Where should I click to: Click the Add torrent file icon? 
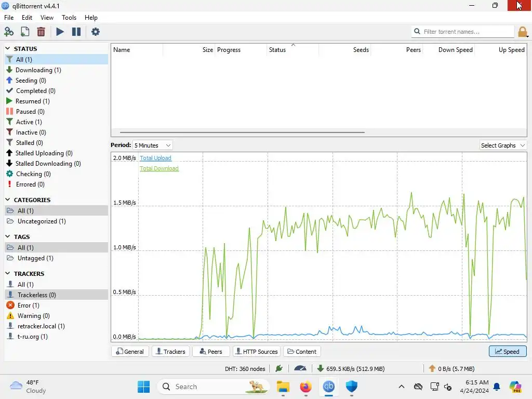25,32
